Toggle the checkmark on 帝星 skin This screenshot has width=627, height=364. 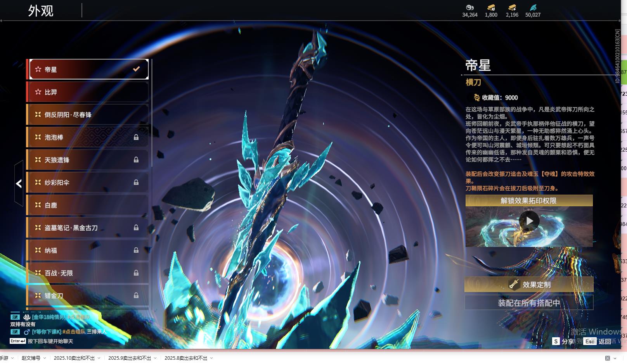point(136,69)
